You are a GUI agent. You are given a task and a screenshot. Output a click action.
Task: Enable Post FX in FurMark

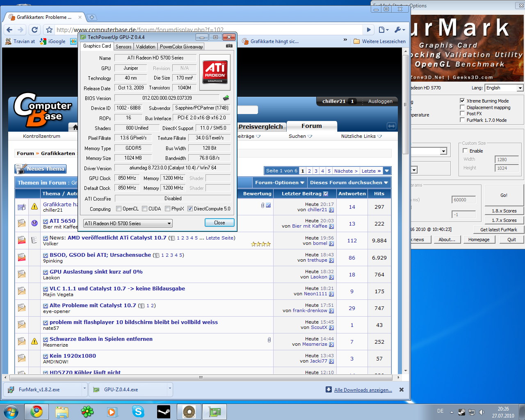click(x=462, y=114)
